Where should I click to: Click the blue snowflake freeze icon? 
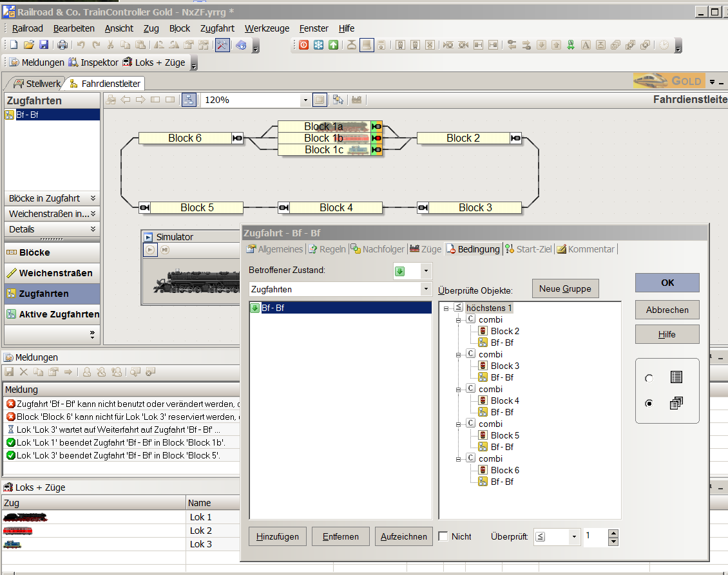(318, 45)
